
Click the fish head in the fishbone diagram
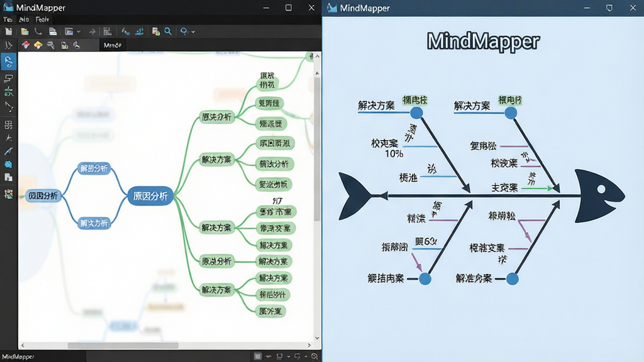(599, 196)
